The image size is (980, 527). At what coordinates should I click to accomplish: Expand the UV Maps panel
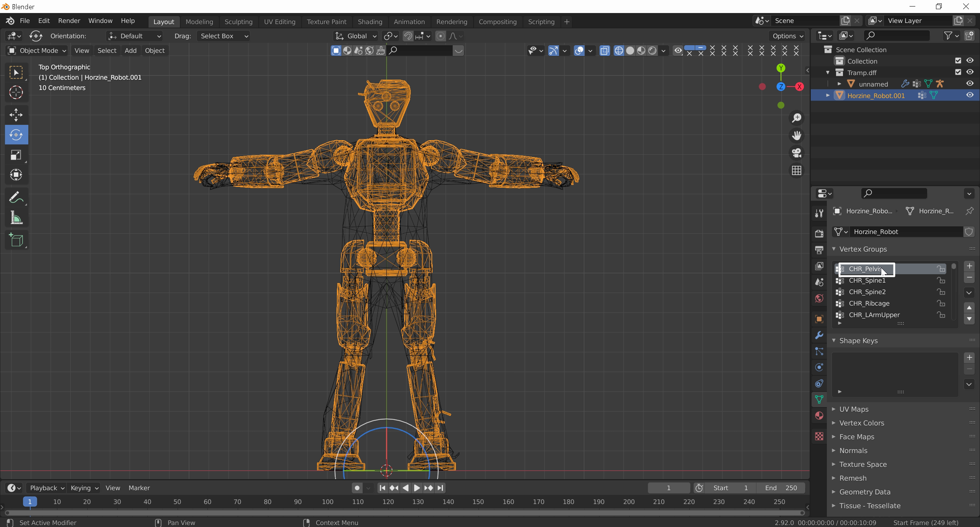tap(854, 409)
